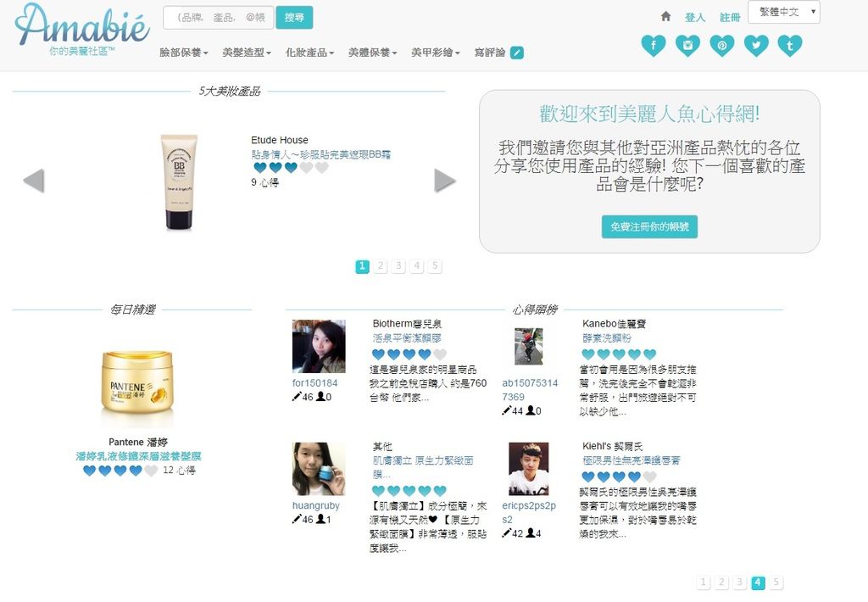Open the Tumblr heart icon
The image size is (868, 602).
pos(790,46)
